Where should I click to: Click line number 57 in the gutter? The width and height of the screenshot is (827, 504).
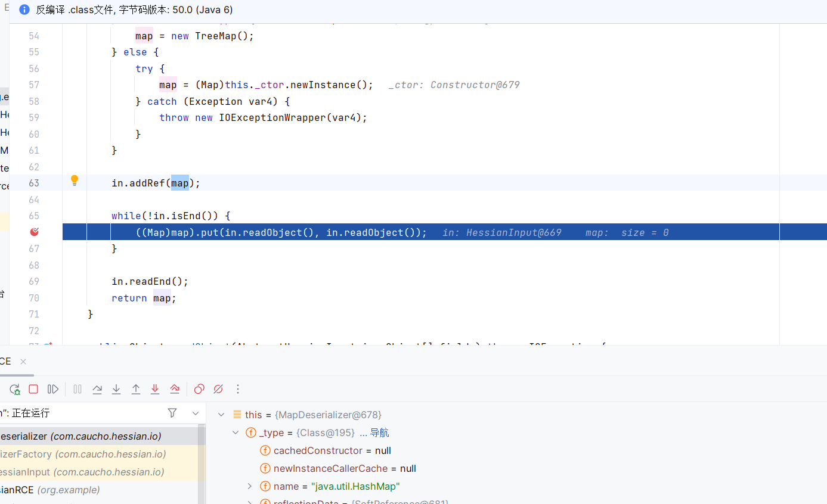tap(34, 85)
